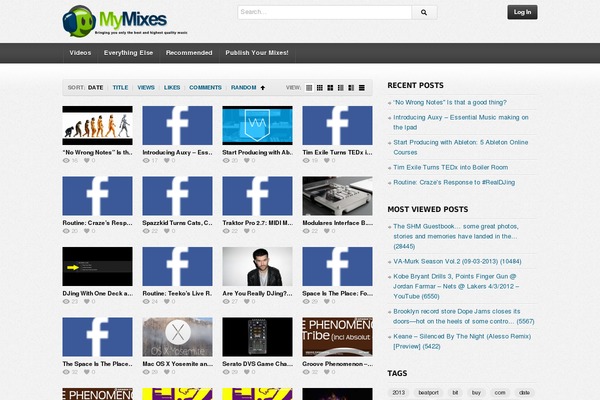The image size is (600, 400).
Task: Go to the Recommended section
Action: pos(189,53)
